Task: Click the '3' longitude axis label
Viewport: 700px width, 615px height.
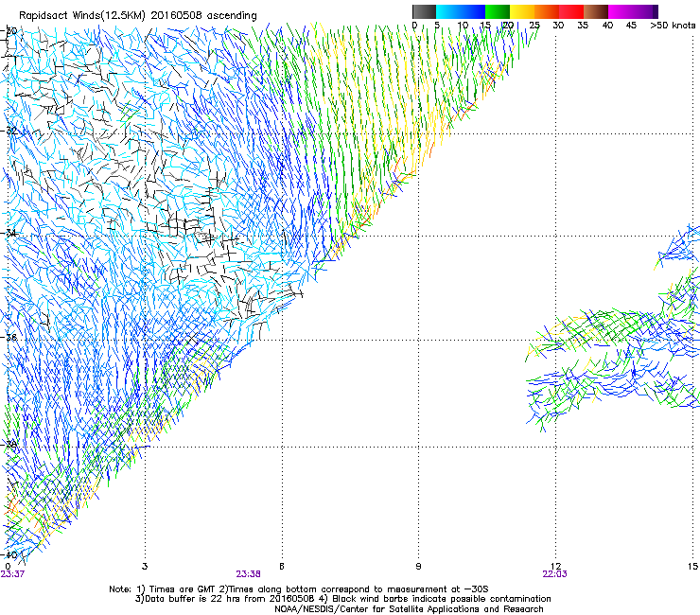Action: coord(145,567)
